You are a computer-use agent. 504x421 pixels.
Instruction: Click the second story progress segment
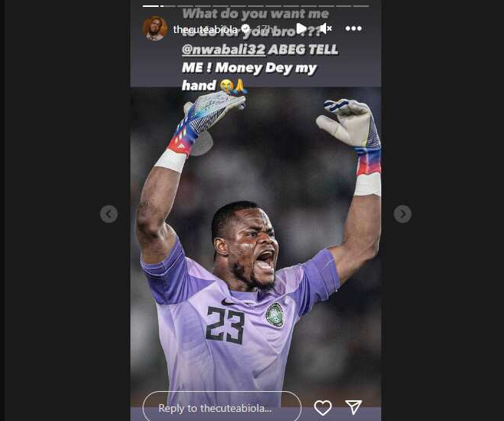tap(168, 6)
